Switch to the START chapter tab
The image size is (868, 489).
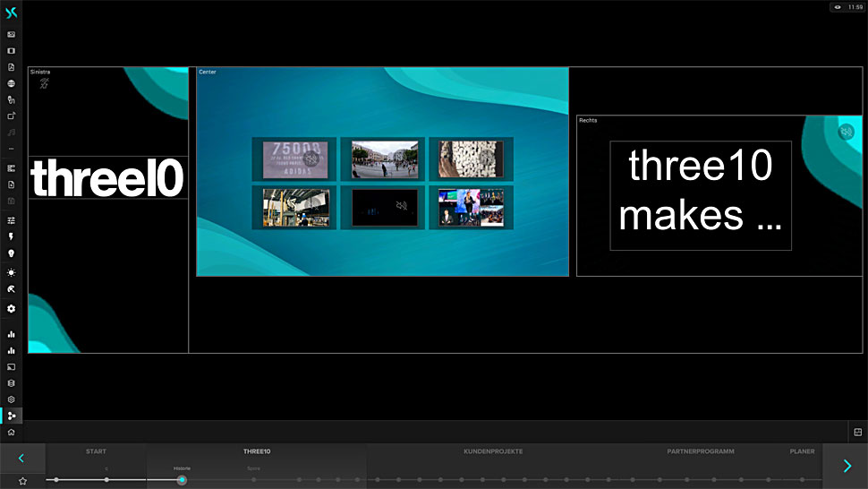[x=96, y=451]
